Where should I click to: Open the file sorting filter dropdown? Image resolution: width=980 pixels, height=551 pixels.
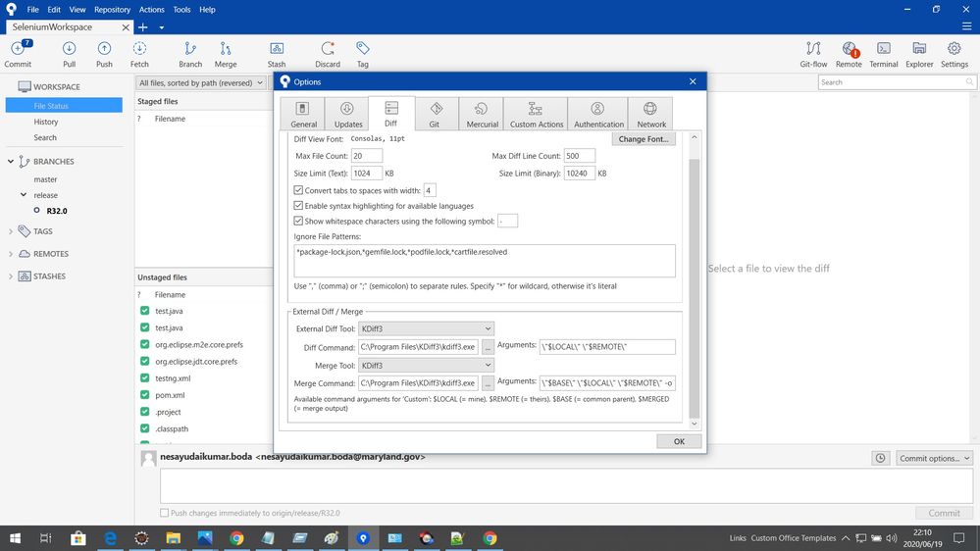(x=201, y=82)
